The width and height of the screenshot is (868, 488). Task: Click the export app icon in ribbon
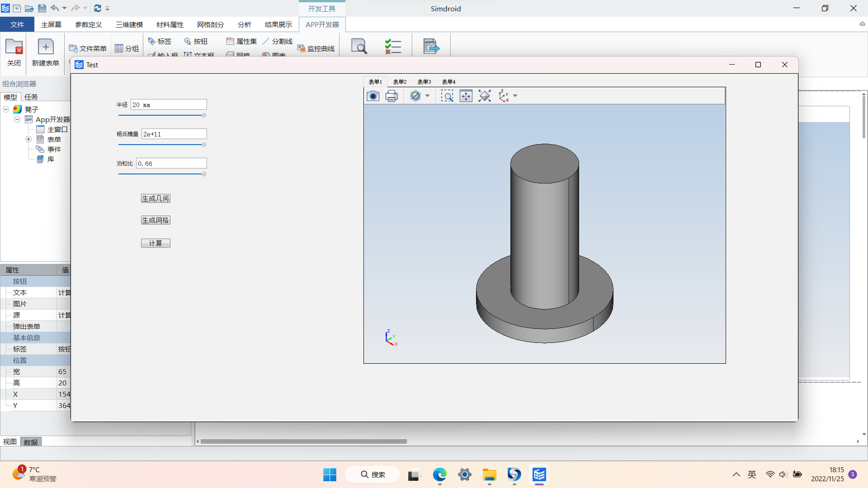click(431, 46)
